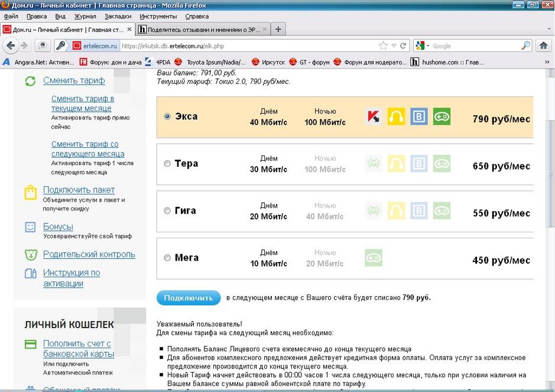Viewport: 555px width, 392px height.
Task: Select the Мега tariff radio button
Action: (167, 258)
